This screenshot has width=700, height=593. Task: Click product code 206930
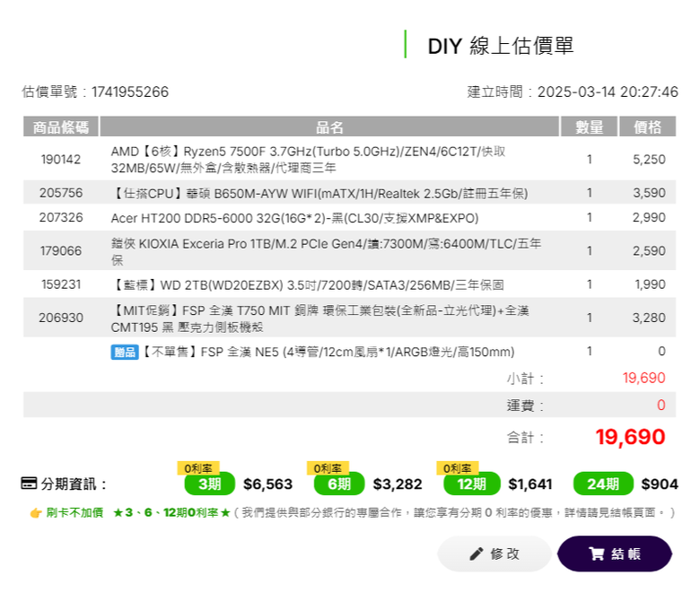tap(61, 318)
